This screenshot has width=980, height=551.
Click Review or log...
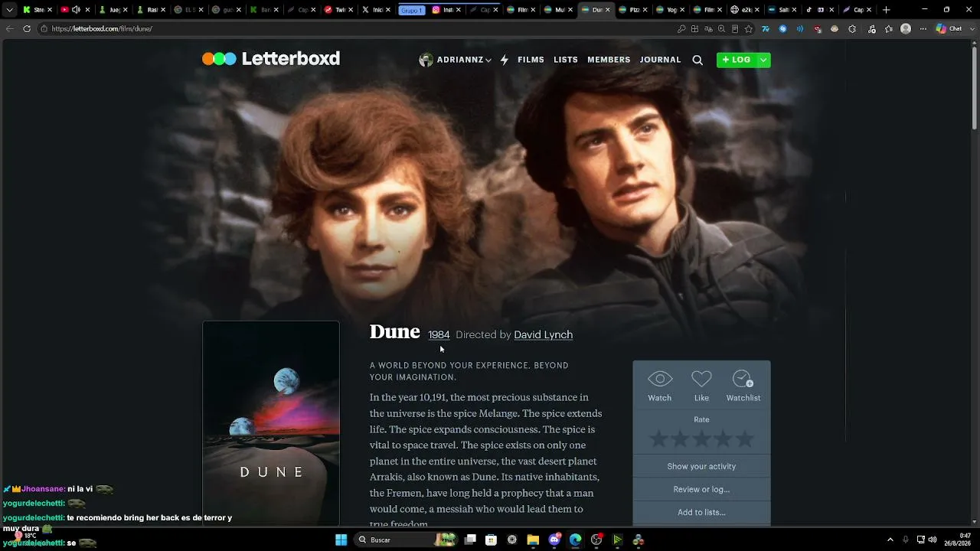coord(701,489)
